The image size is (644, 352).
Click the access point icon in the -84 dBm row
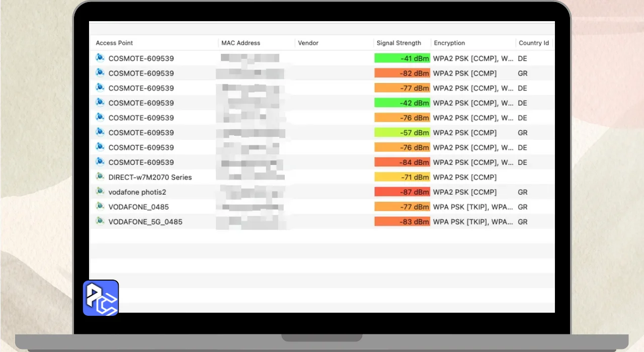point(100,162)
